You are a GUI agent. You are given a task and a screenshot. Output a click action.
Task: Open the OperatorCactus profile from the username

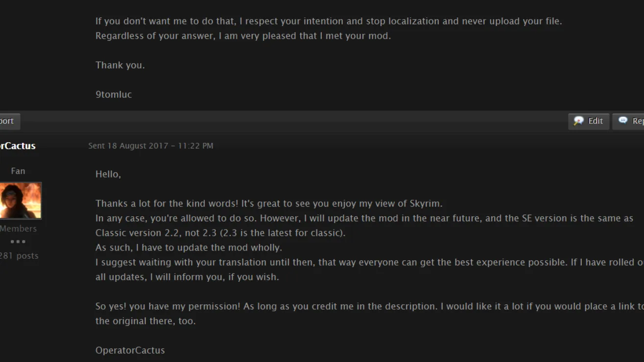click(x=18, y=146)
